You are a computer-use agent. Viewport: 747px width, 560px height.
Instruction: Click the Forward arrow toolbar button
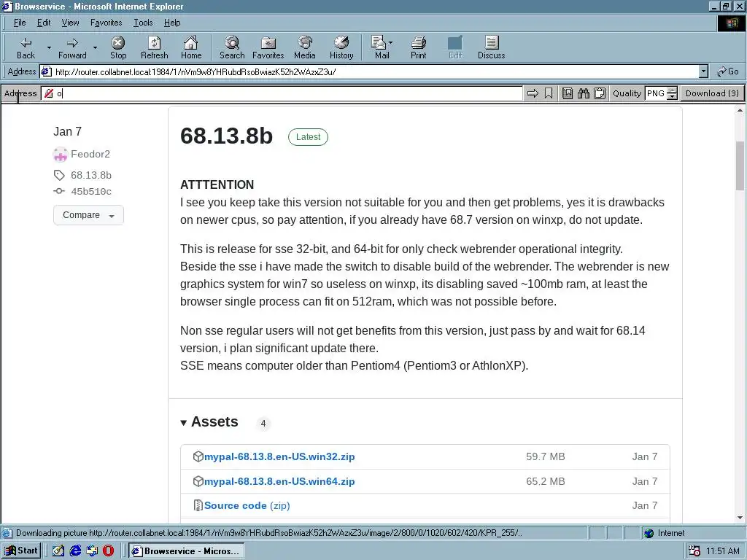pos(72,47)
